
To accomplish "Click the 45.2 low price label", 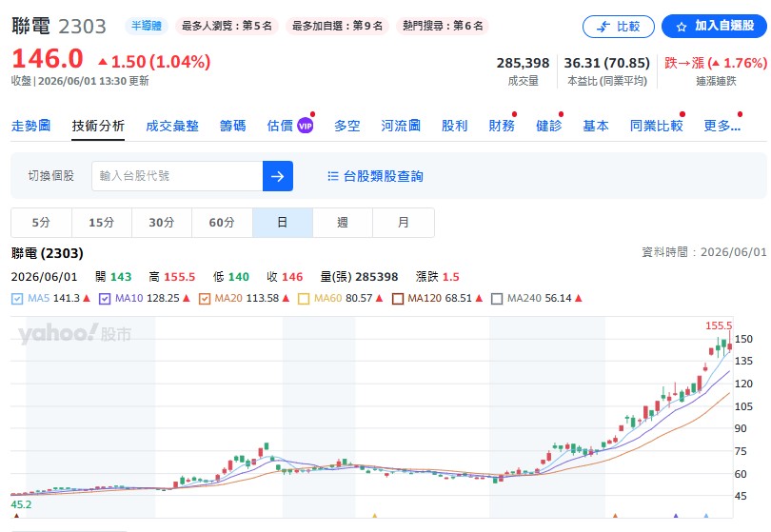I will point(21,504).
